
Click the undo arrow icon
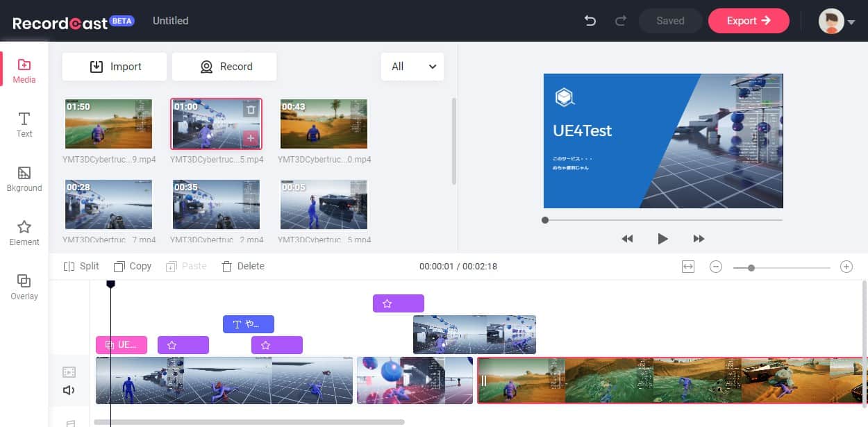point(590,21)
